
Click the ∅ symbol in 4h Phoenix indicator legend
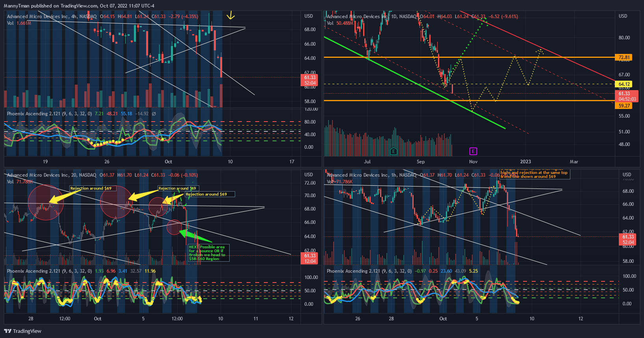pyautogui.click(x=154, y=114)
